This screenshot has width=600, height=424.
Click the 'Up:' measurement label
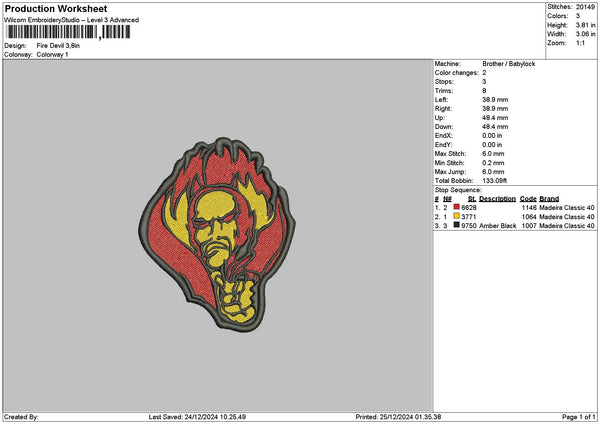pos(440,118)
